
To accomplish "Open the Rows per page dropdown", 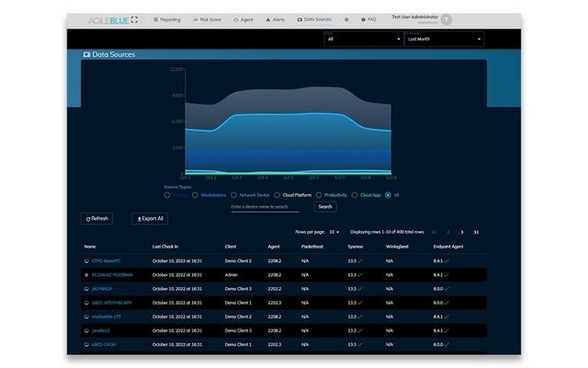I will (x=334, y=232).
